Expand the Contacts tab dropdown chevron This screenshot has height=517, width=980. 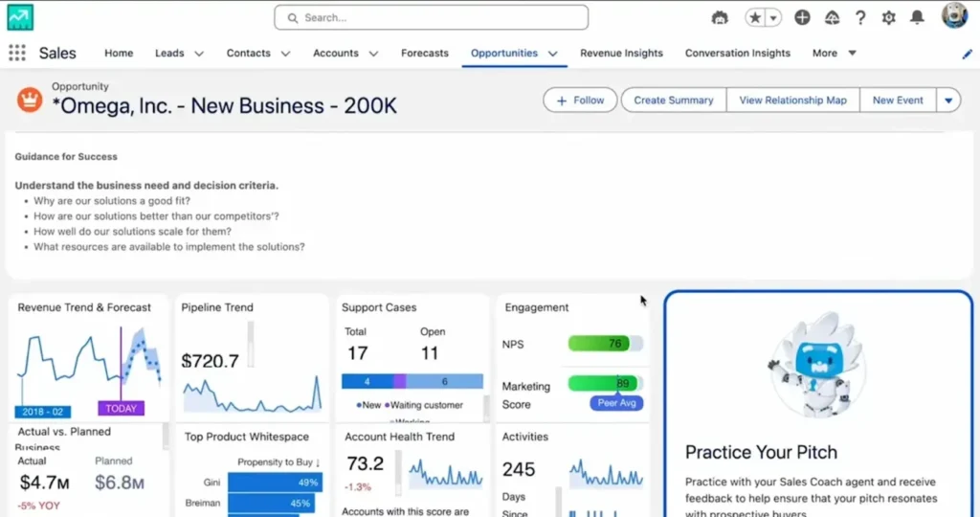pos(285,54)
